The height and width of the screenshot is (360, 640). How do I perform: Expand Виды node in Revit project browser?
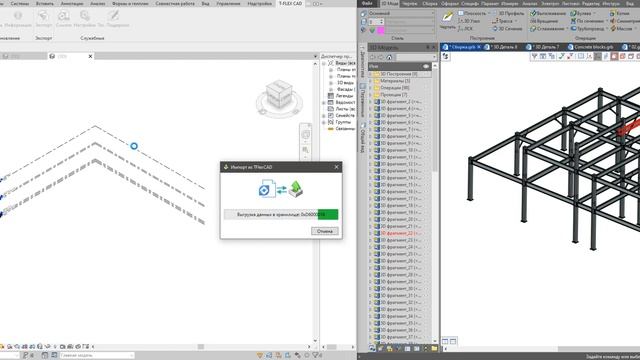point(324,63)
